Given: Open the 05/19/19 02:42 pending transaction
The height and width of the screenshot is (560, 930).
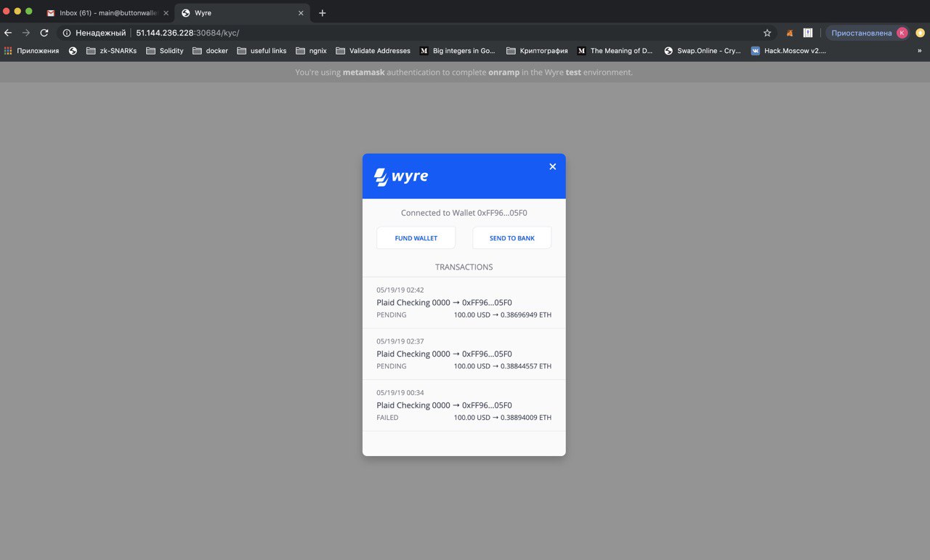Looking at the screenshot, I should pos(464,302).
